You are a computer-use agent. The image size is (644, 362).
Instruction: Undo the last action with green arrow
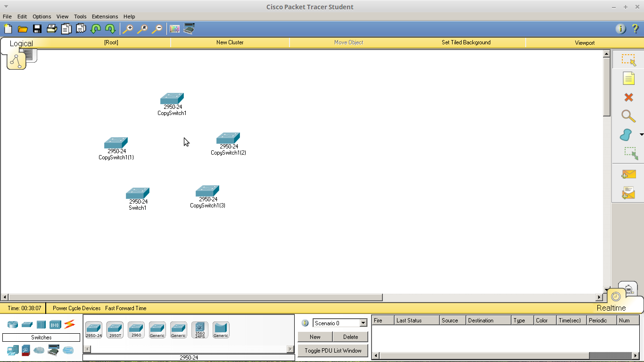(x=96, y=29)
